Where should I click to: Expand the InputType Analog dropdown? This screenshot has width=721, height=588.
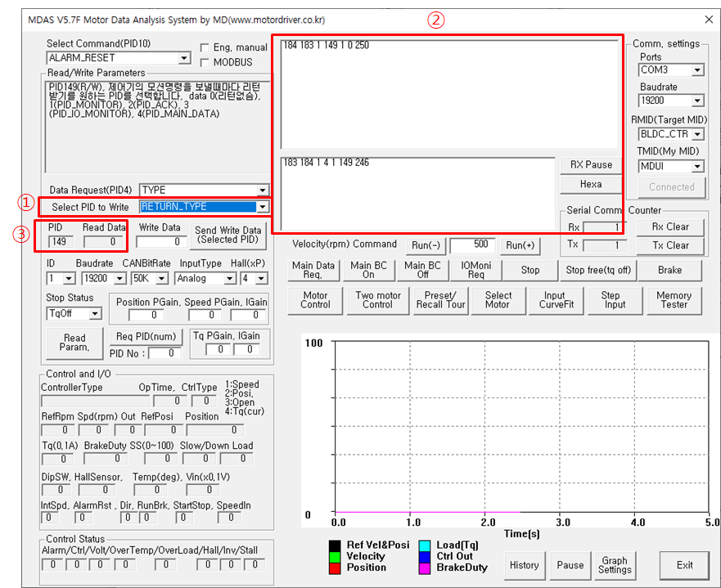coord(229,278)
